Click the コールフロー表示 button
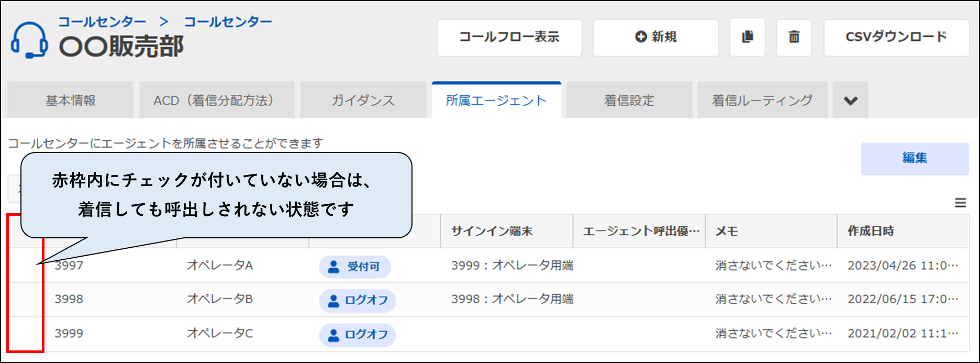 tap(509, 37)
